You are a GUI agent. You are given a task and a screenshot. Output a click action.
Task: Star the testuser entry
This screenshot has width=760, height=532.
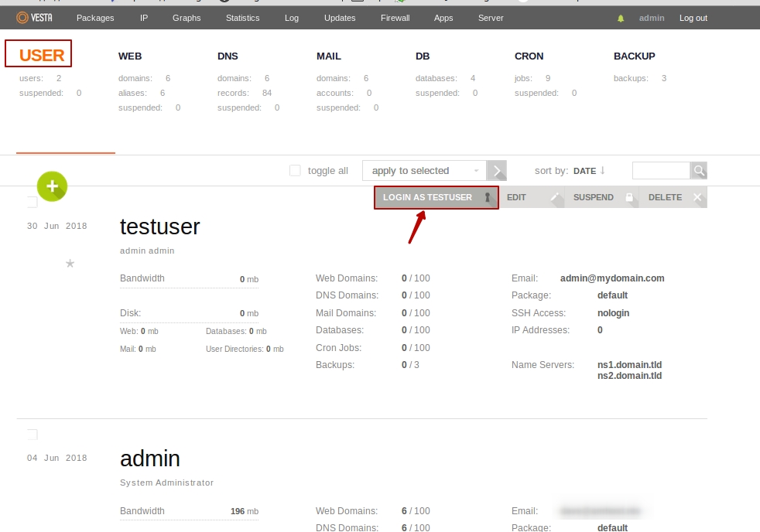click(x=70, y=264)
